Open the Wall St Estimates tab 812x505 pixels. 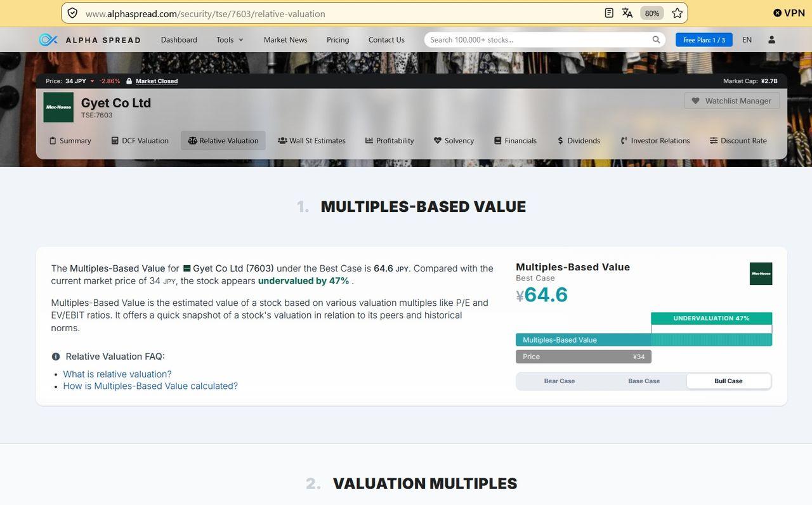311,141
